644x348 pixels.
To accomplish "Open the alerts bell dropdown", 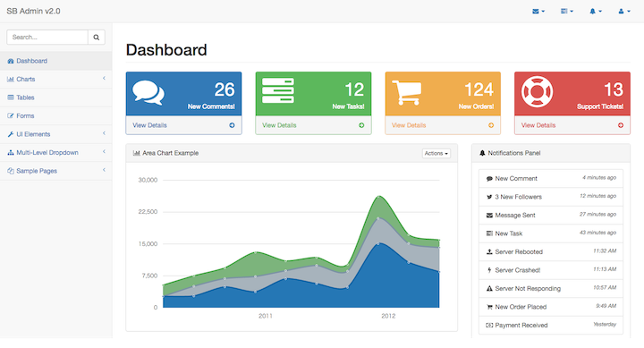I will 596,11.
